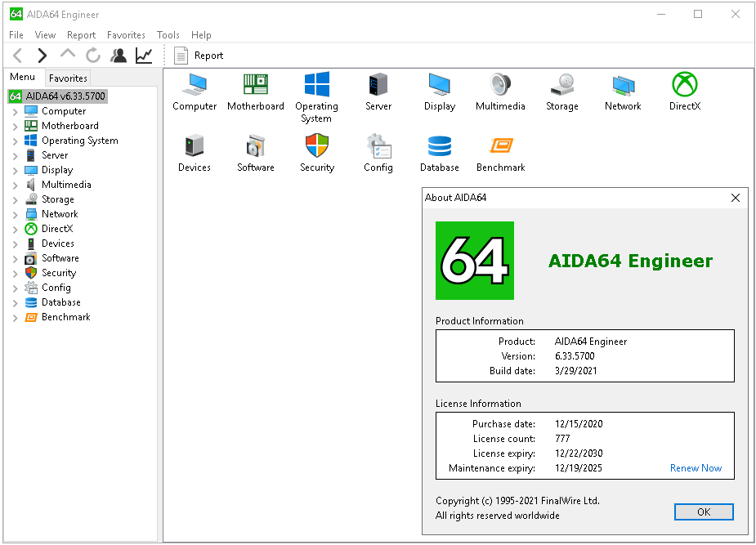Screen dimensions: 756x545
Task: Expand the Benchmark tree node
Action: pos(15,318)
